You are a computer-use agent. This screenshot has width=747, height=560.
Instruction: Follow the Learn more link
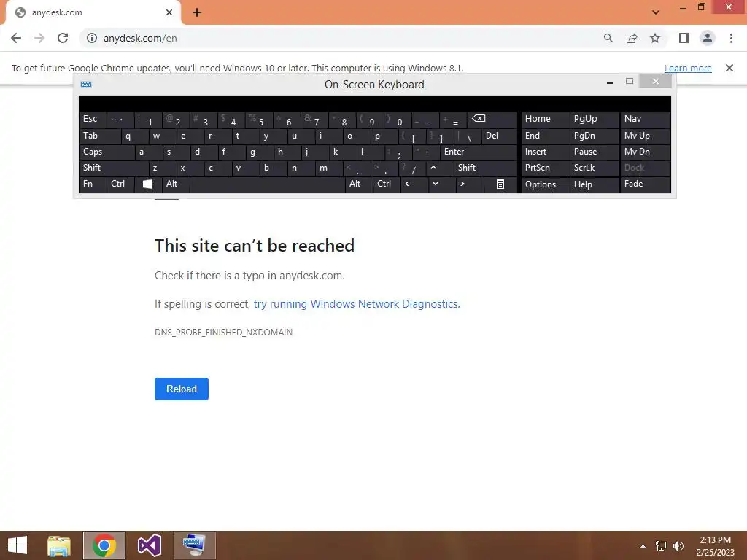pos(688,68)
